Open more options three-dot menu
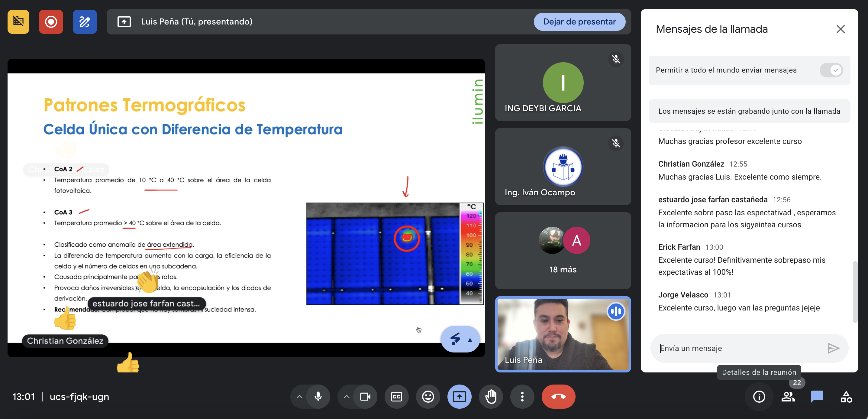This screenshot has height=419, width=868. pyautogui.click(x=522, y=396)
